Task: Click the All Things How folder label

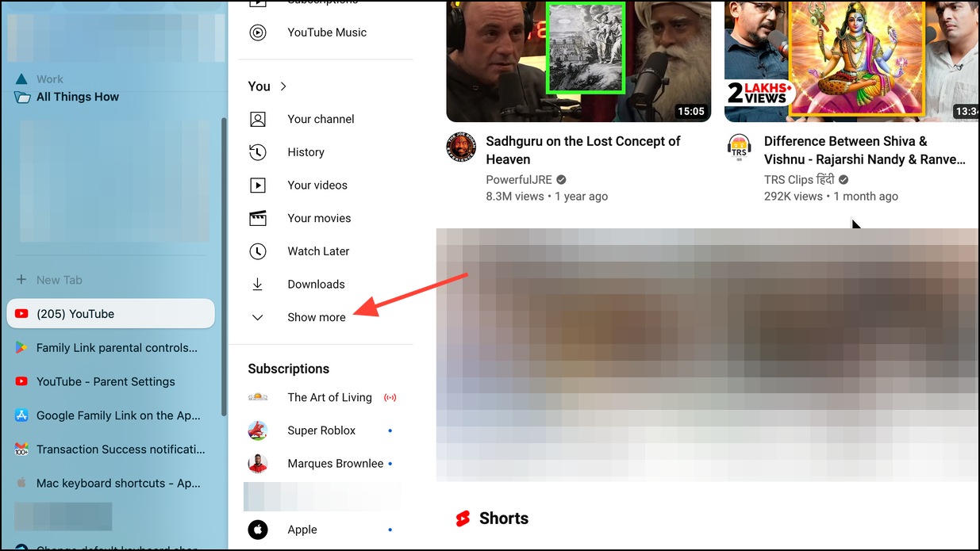Action: 78,97
